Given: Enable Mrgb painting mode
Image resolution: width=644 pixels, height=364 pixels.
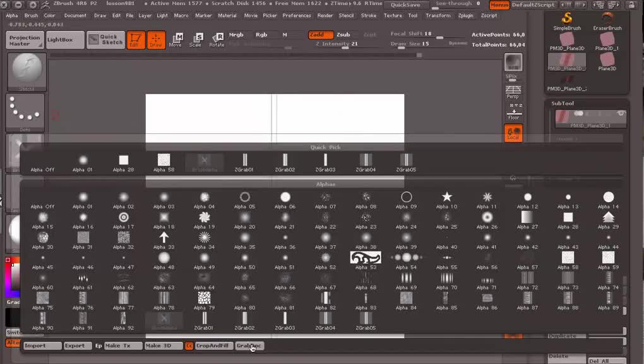Looking at the screenshot, I should [x=236, y=35].
